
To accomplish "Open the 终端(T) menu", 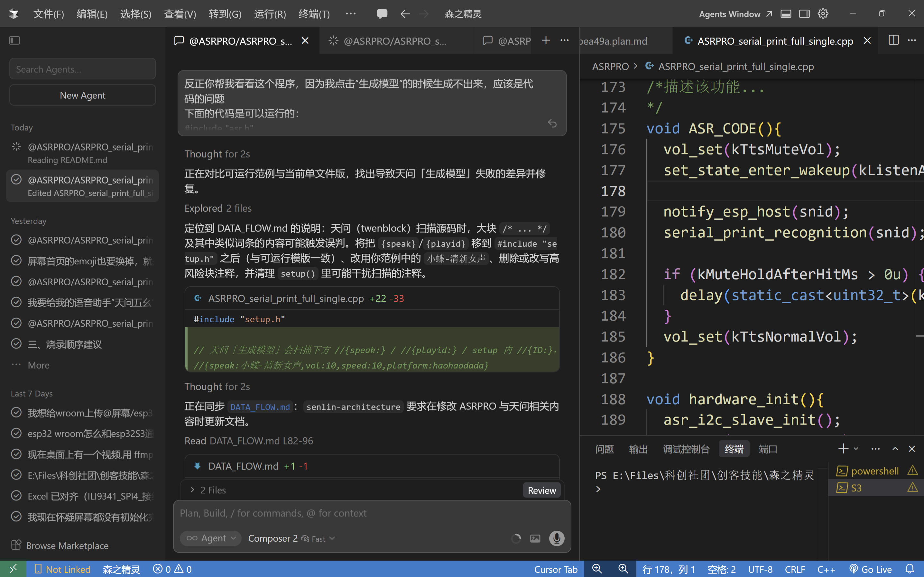I will point(314,14).
